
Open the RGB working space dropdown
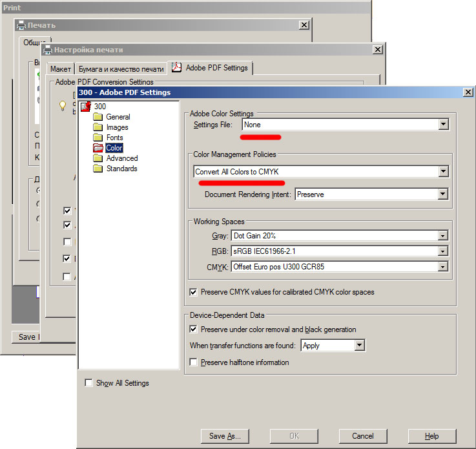coord(443,251)
